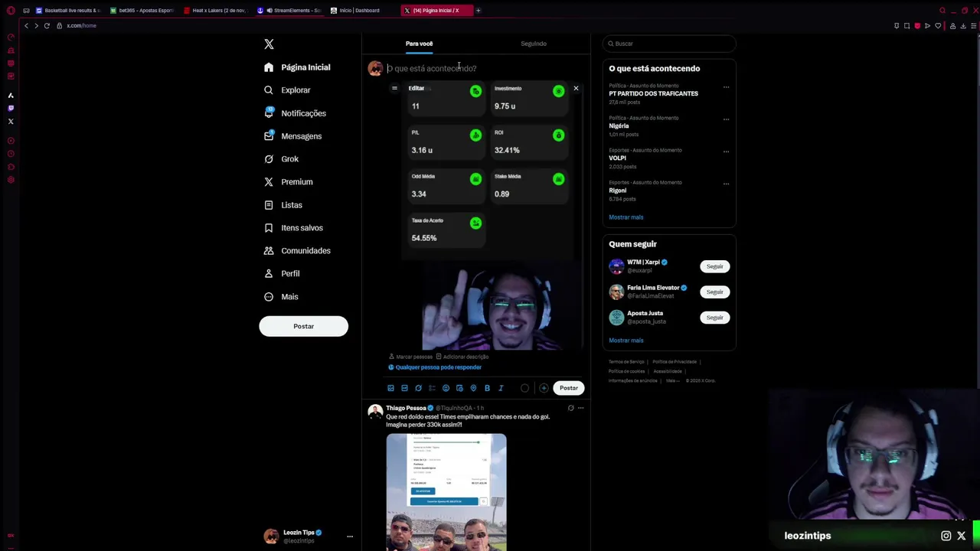Open Perfil in the sidebar
980x551 pixels.
[x=282, y=274]
